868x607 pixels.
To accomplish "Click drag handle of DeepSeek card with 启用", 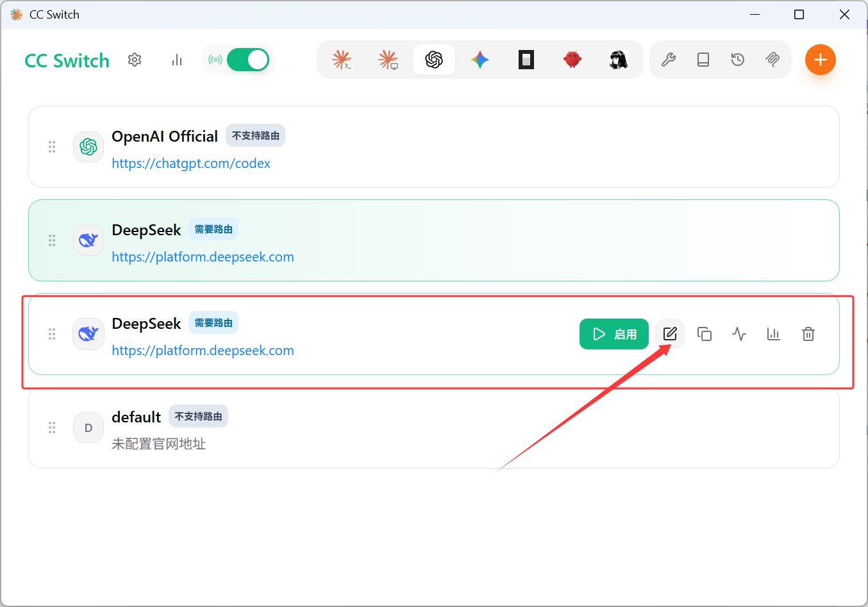I will (x=52, y=334).
